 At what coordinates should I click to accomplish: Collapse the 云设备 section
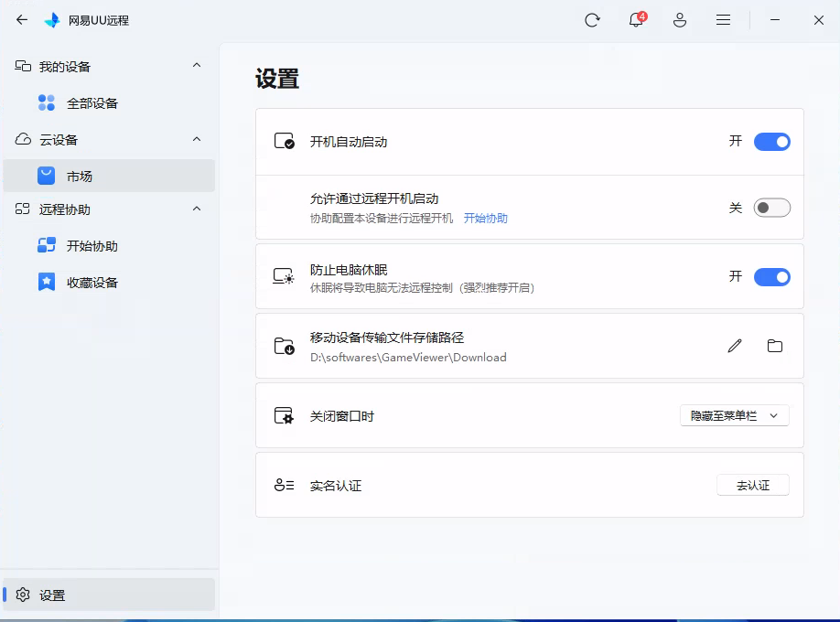(197, 139)
